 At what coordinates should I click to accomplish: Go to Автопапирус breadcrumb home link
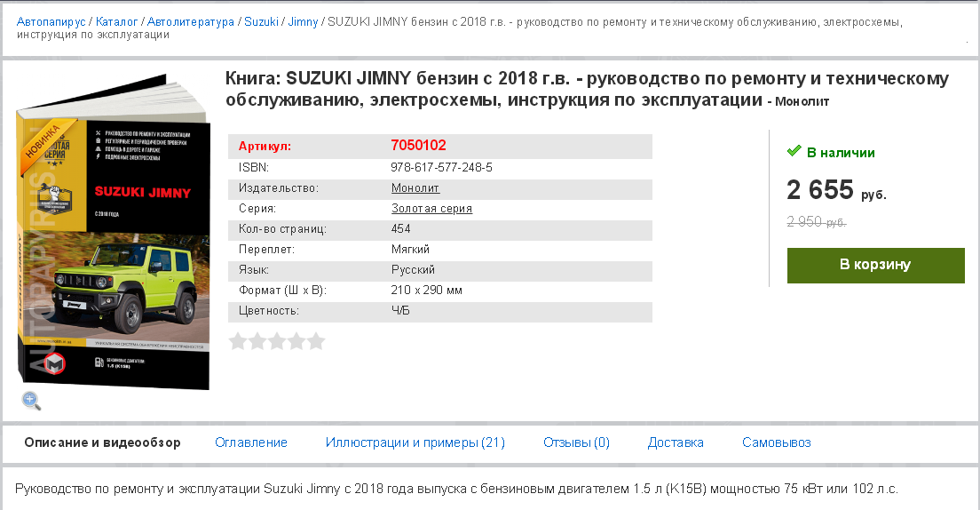point(51,22)
